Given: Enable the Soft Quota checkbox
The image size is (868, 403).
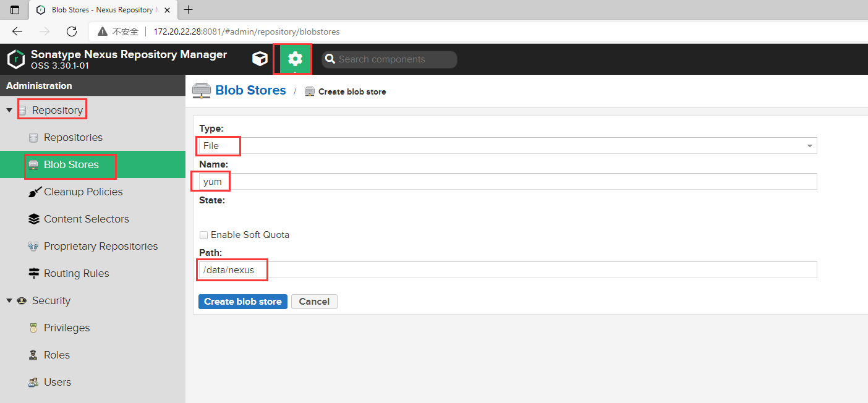Looking at the screenshot, I should point(203,235).
